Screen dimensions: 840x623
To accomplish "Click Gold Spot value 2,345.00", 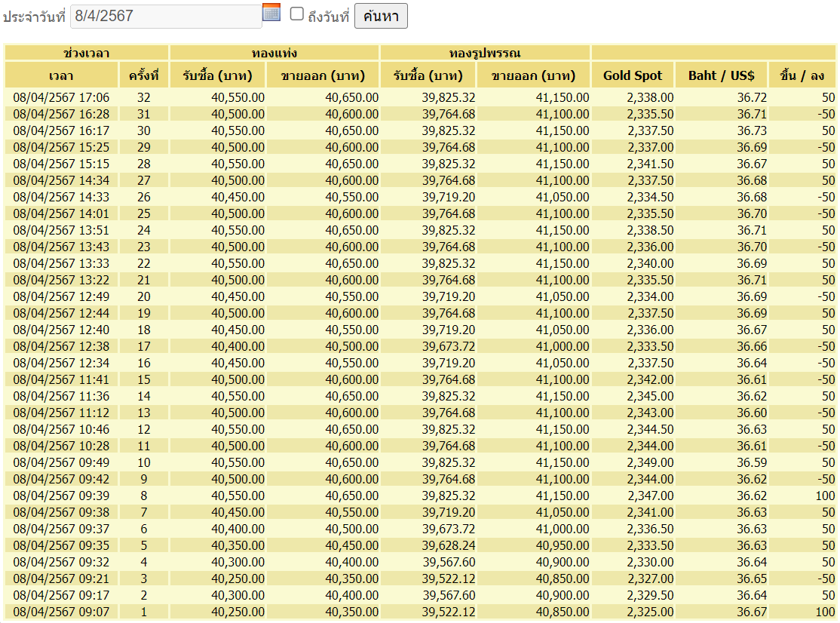I will (x=650, y=397).
